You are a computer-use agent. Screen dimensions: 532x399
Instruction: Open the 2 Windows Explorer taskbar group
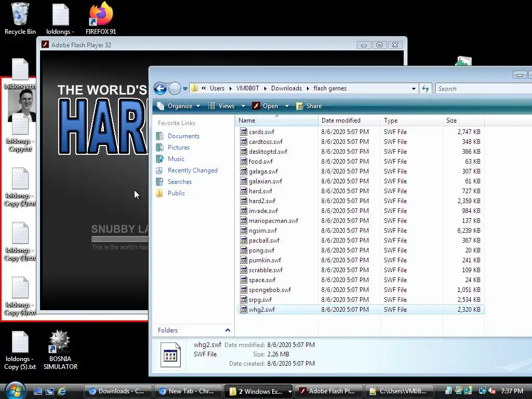[259, 391]
